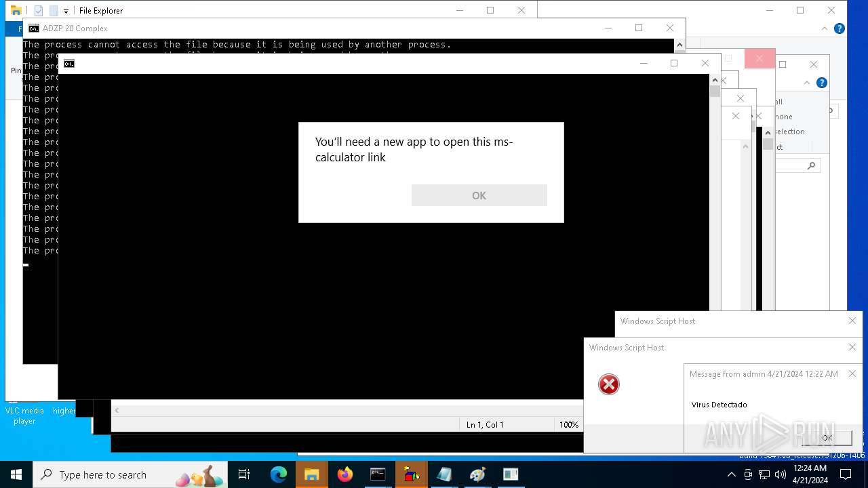
Task: Click the network icon in the system tray
Action: [764, 474]
